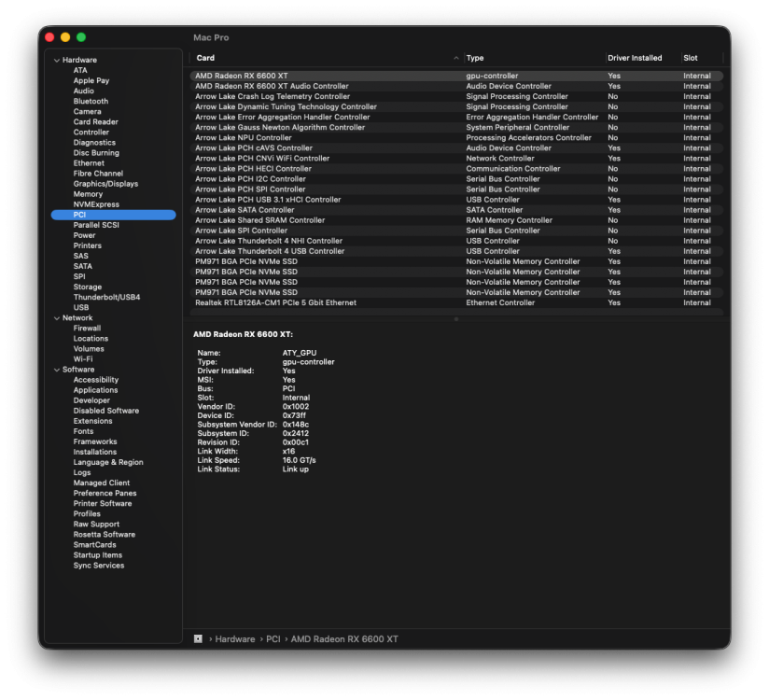769x700 pixels.
Task: Select Ethernet under Hardware
Action: click(89, 162)
